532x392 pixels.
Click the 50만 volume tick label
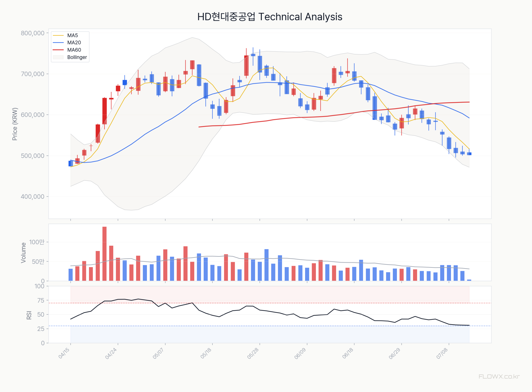[38, 262]
